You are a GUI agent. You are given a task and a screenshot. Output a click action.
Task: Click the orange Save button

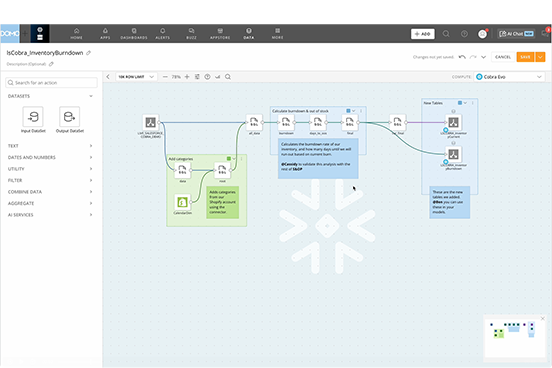point(525,57)
